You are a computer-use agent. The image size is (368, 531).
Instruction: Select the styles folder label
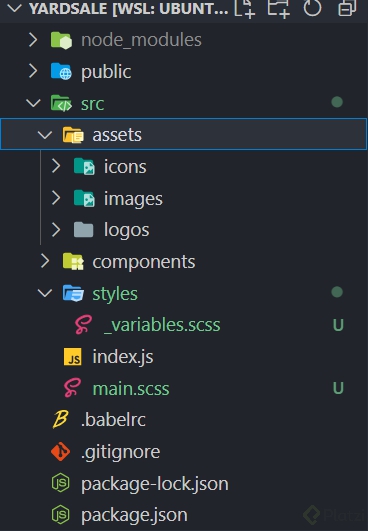115,294
